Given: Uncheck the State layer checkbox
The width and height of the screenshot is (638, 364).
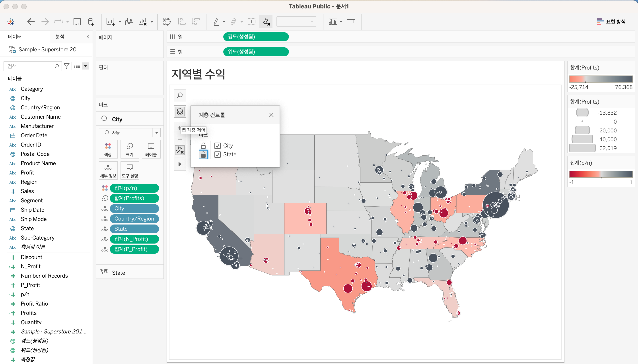Looking at the screenshot, I should [x=217, y=155].
